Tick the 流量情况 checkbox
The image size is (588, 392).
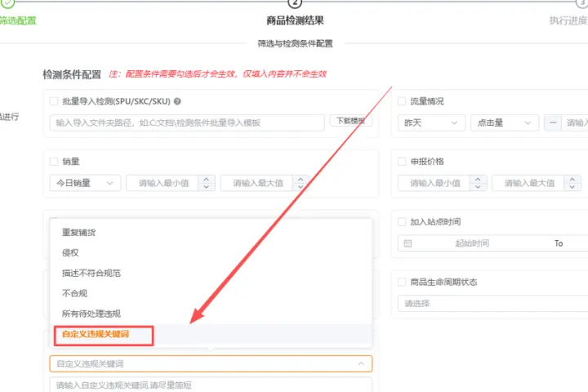pyautogui.click(x=402, y=101)
